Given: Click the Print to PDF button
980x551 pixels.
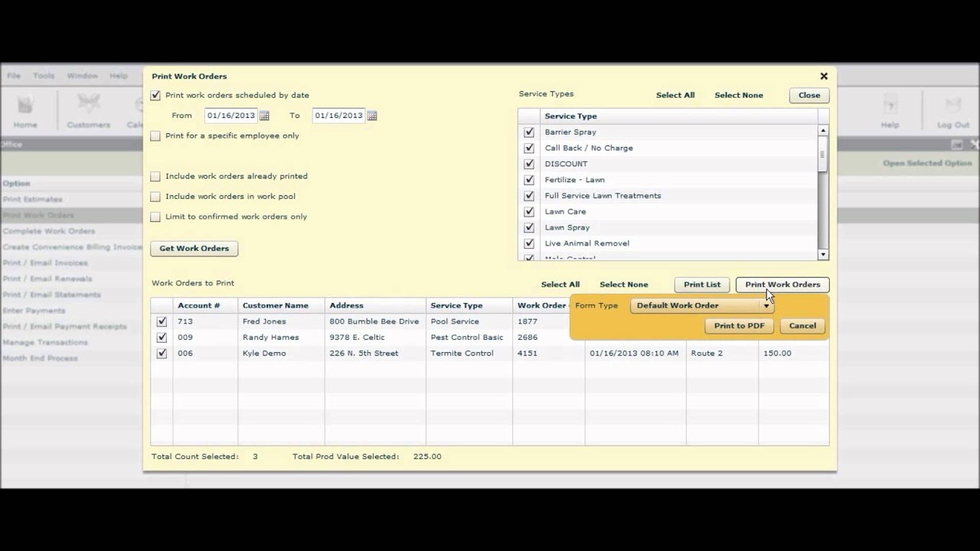Looking at the screenshot, I should 739,326.
